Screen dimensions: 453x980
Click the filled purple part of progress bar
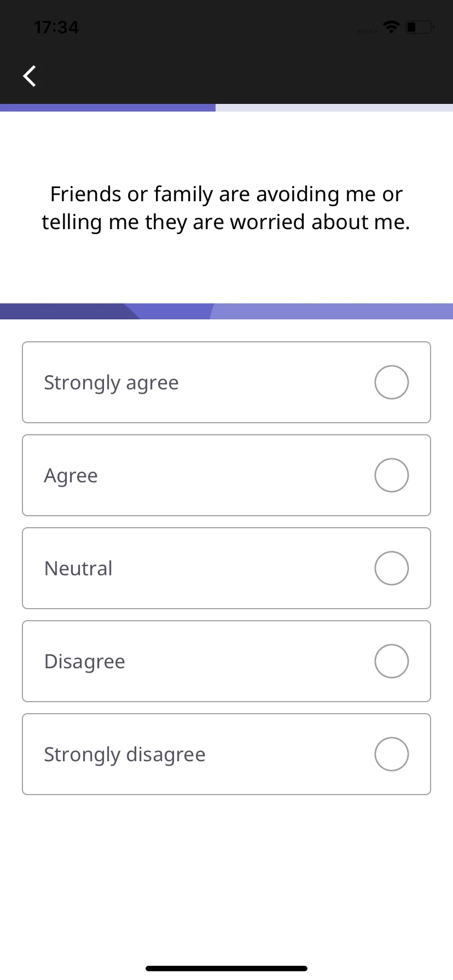coord(108,108)
